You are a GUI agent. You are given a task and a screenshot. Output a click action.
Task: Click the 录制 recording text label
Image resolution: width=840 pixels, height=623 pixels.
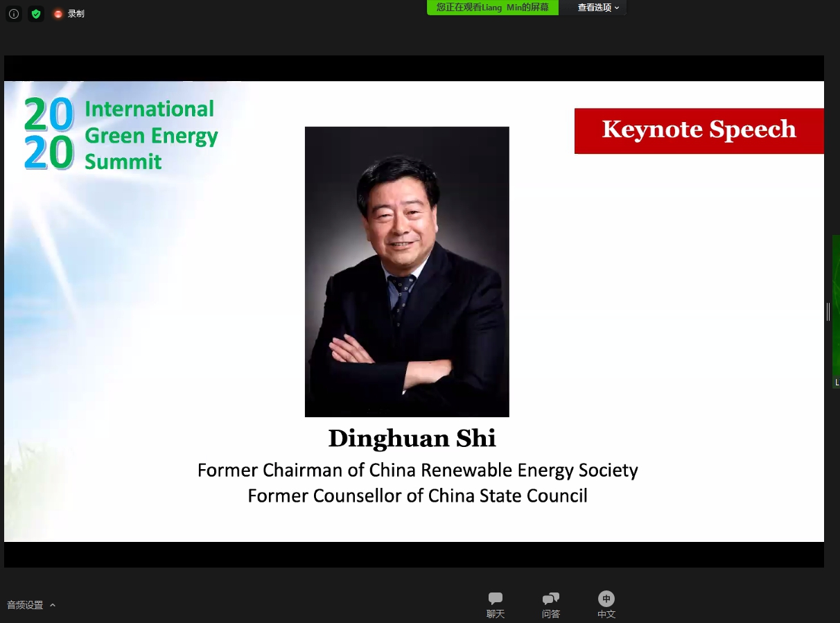pyautogui.click(x=76, y=14)
